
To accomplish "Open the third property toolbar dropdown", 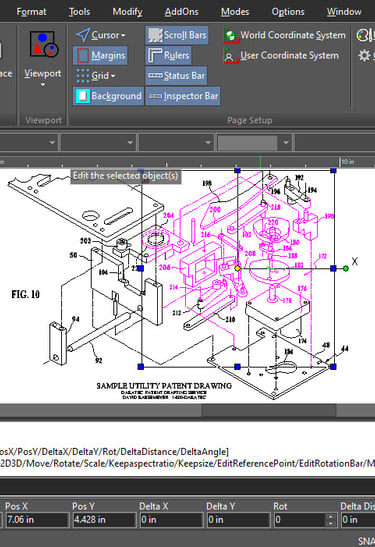I will (x=208, y=142).
